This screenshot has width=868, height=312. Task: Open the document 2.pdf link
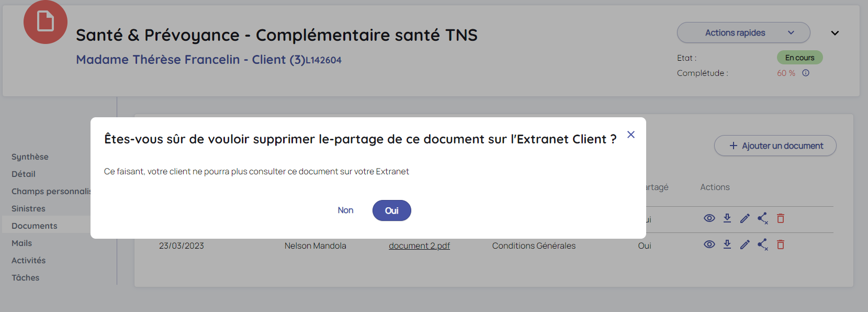pos(419,246)
